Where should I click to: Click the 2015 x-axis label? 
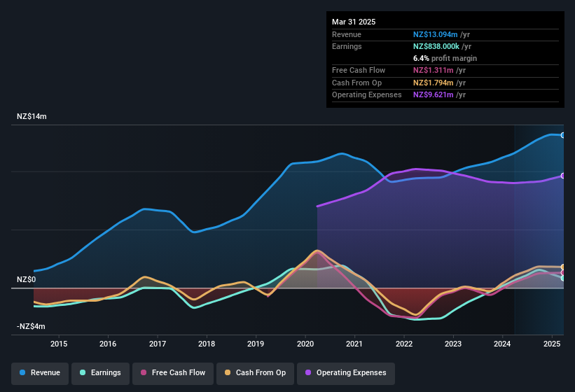pos(59,344)
